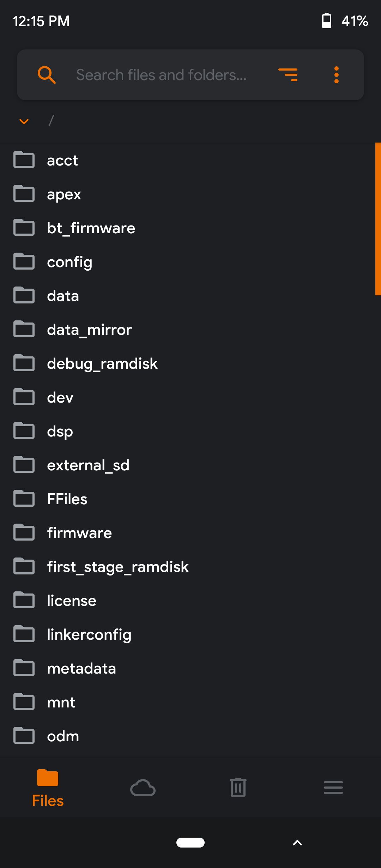Open the linkerconfig folder
This screenshot has height=868, width=381.
(89, 635)
